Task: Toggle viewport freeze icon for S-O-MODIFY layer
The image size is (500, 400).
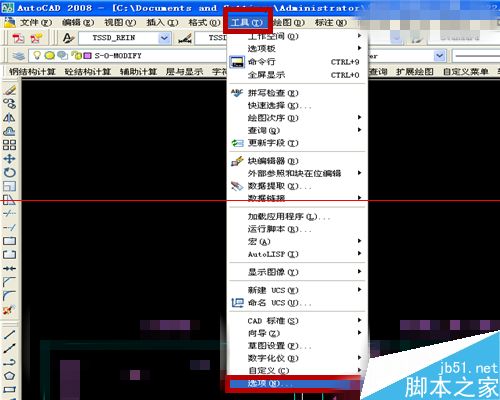Action: (x=62, y=55)
